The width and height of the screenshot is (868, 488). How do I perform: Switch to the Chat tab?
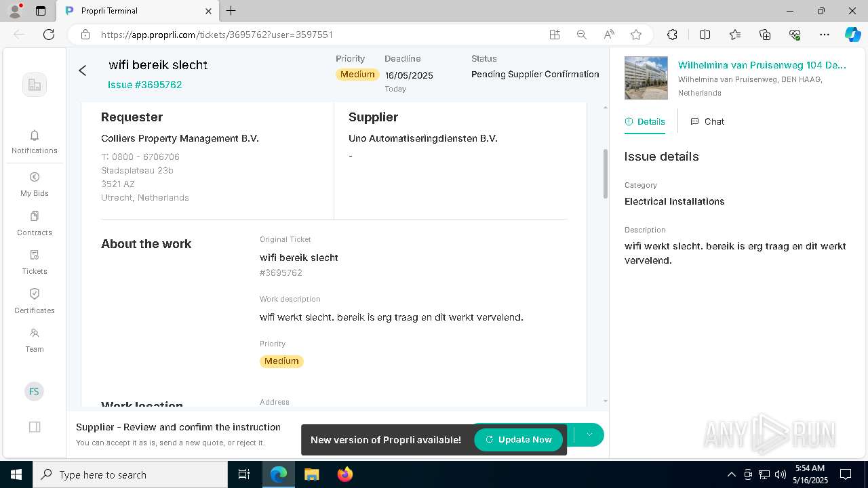(x=707, y=121)
